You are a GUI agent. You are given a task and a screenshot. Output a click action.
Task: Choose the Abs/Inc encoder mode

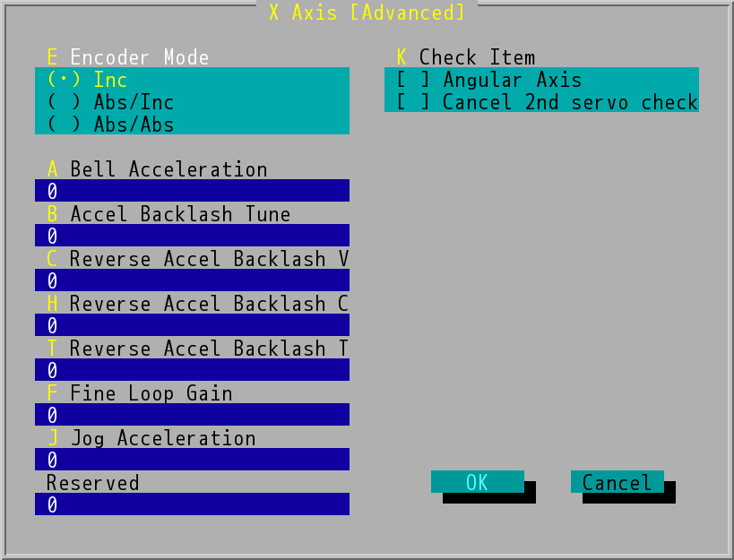pos(192,101)
